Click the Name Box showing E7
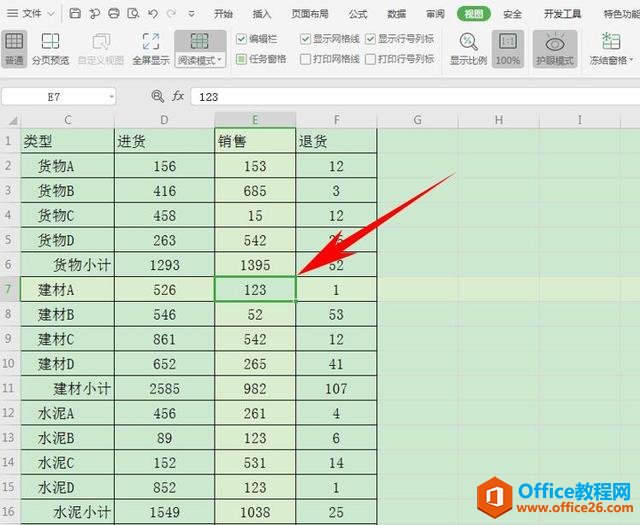This screenshot has width=640, height=525. [x=54, y=97]
